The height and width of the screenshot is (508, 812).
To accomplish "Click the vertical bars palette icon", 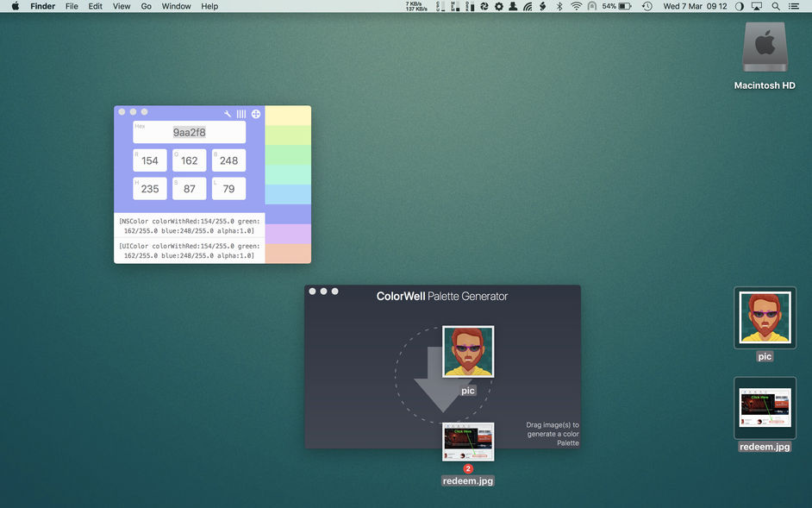I will coord(241,114).
